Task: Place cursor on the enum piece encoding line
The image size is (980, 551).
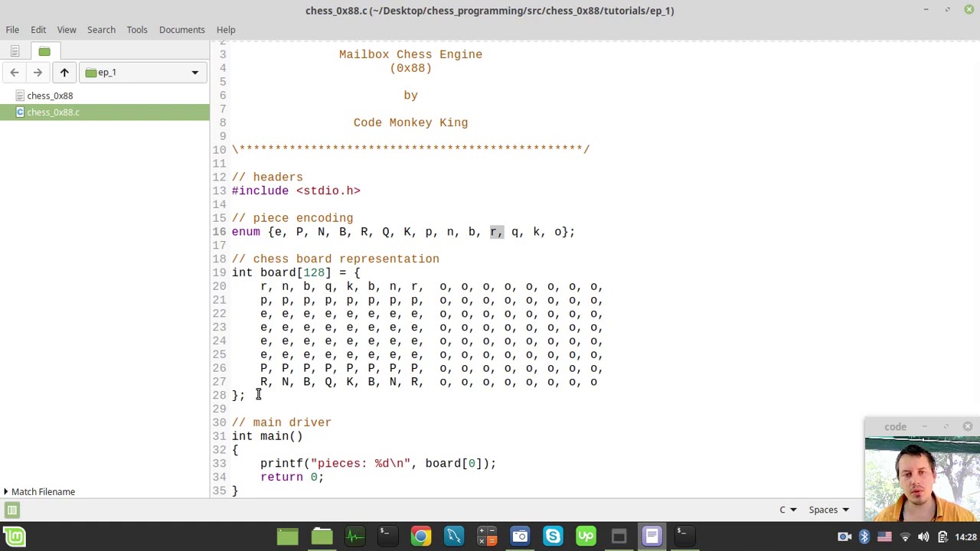Action: pyautogui.click(x=403, y=232)
